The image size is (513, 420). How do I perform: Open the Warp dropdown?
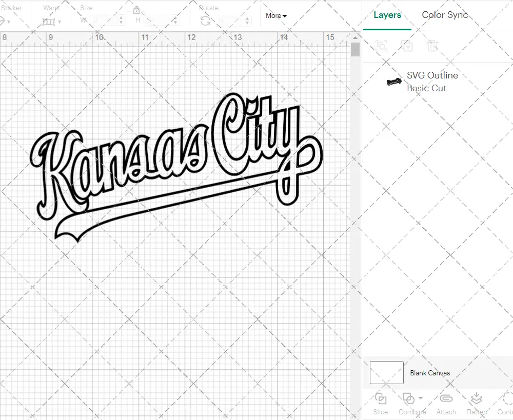tap(52, 22)
